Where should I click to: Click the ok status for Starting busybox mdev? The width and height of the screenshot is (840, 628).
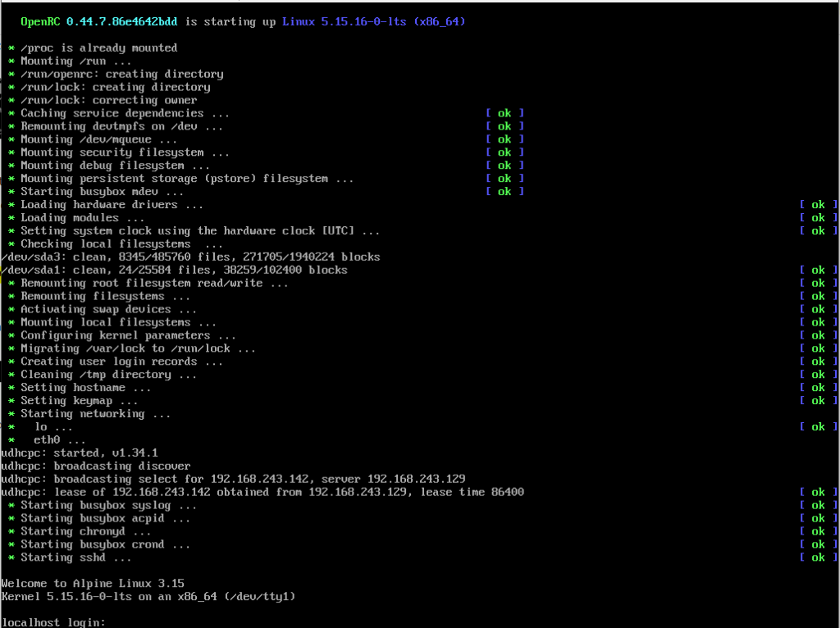504,192
